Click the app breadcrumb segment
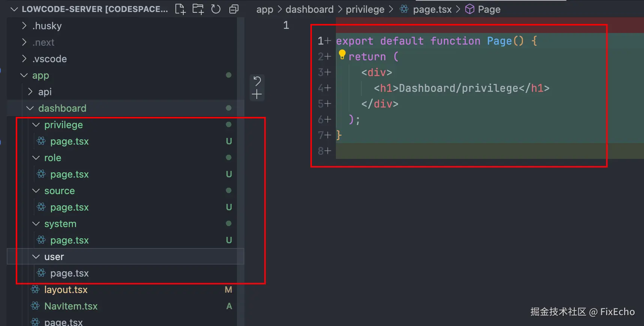Image resolution: width=644 pixels, height=326 pixels. coord(265,9)
